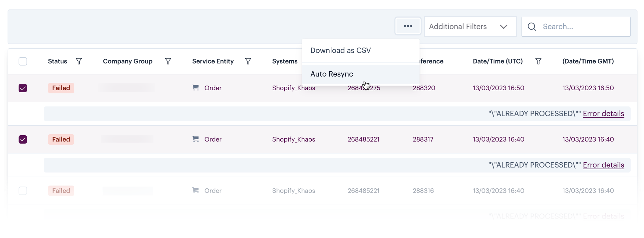Screen dimensions: 644x238
Task: Open the Date/Time (UTC) filter icon
Action: (538, 61)
